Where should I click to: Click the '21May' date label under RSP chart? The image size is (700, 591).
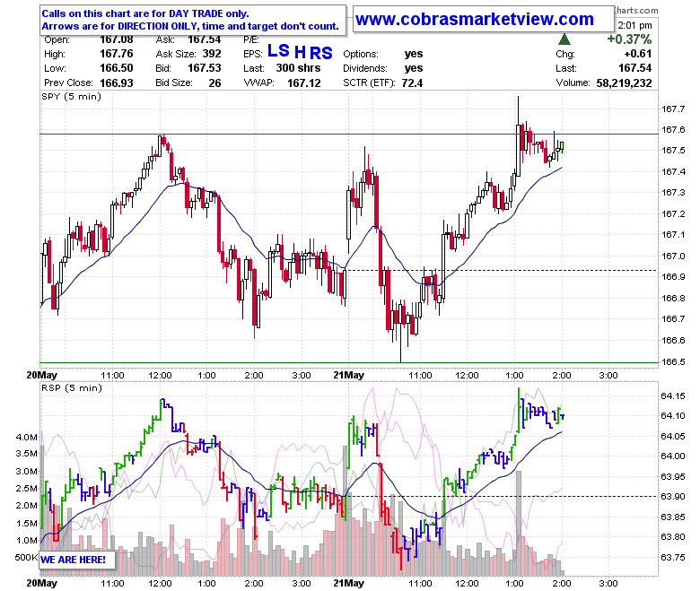[349, 583]
